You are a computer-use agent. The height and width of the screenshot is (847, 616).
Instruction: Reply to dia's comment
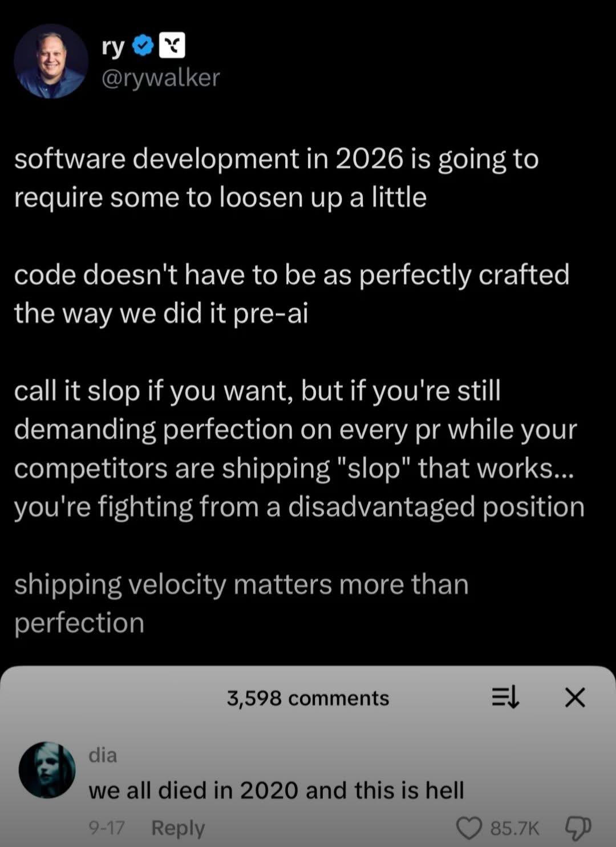pos(177,828)
